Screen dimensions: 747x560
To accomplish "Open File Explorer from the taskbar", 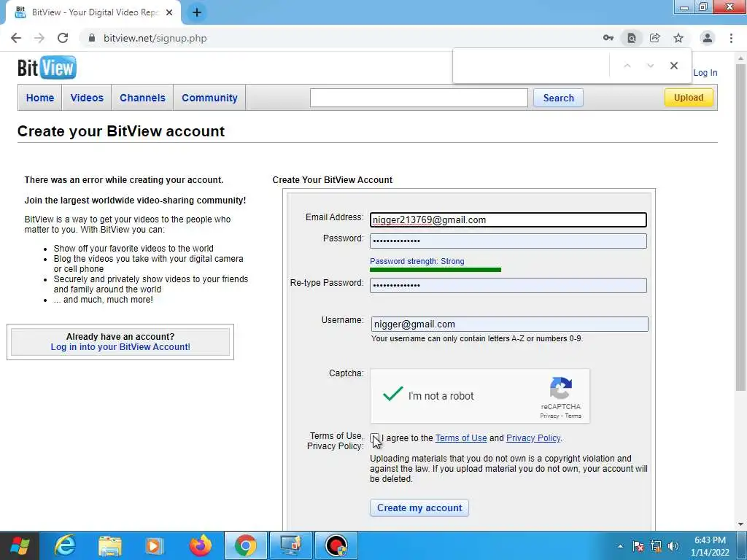I will tap(109, 545).
